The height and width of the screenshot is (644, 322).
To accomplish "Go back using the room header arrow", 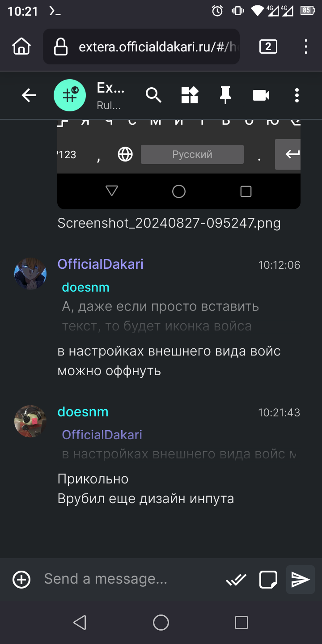I will coord(29,95).
